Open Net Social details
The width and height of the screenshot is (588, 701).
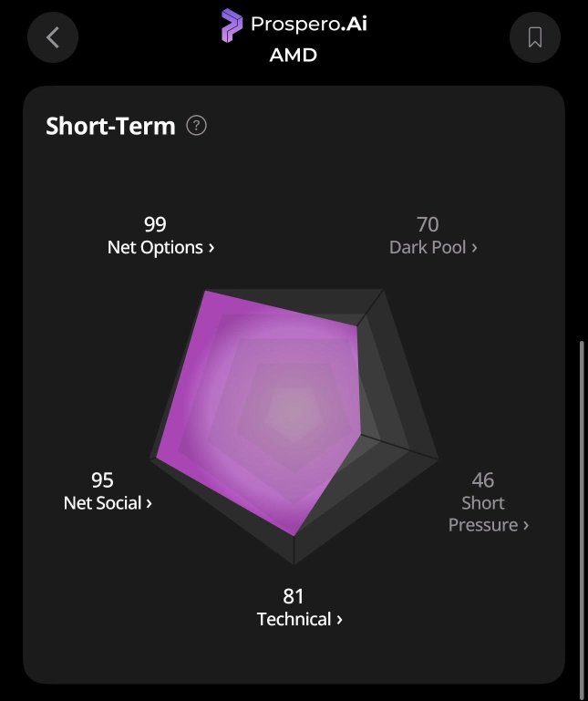[108, 503]
